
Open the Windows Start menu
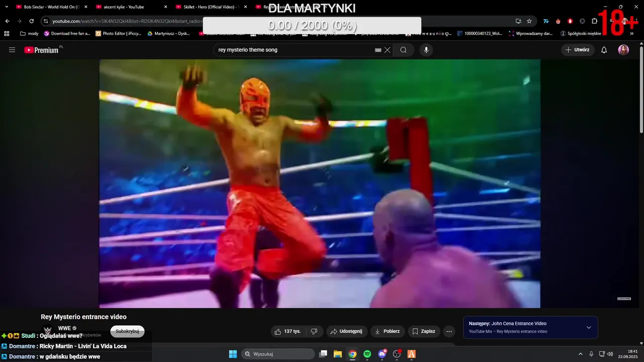tap(233, 354)
